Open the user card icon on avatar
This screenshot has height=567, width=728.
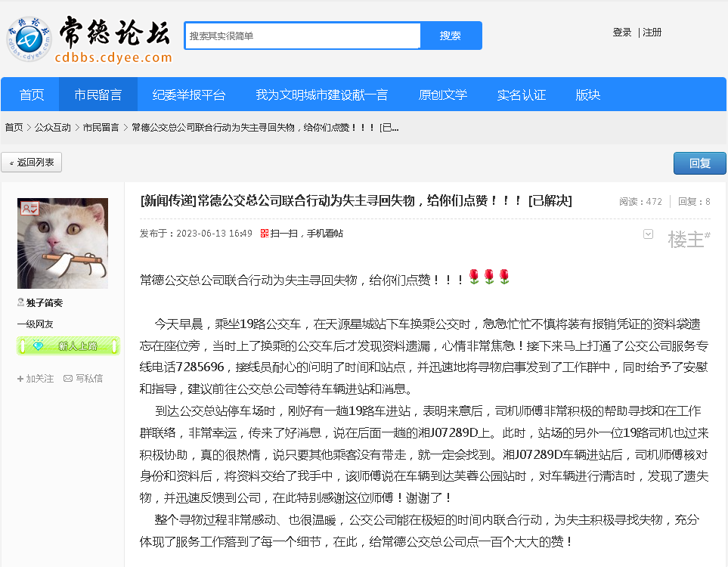pos(29,209)
